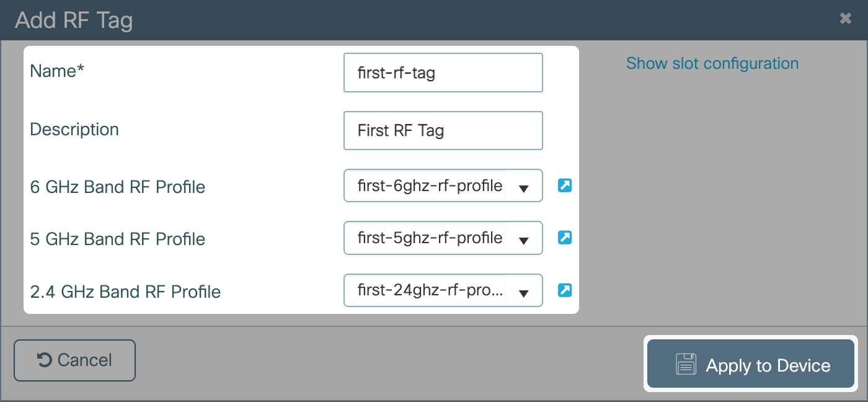Click the Description field label
868x402 pixels.
(x=74, y=129)
